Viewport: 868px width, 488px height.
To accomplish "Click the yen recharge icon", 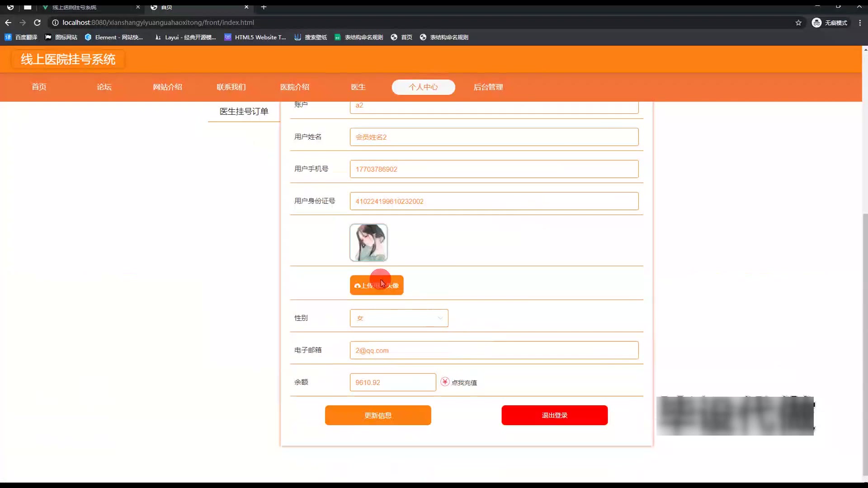I will (x=445, y=382).
